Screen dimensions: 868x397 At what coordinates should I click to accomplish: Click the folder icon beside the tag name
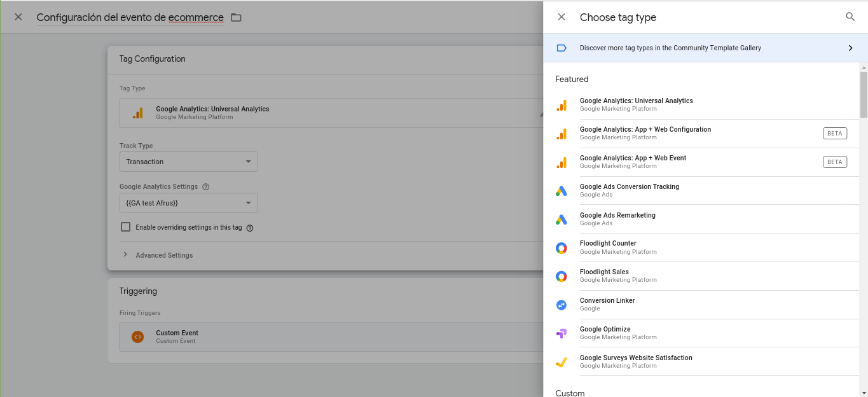[236, 17]
